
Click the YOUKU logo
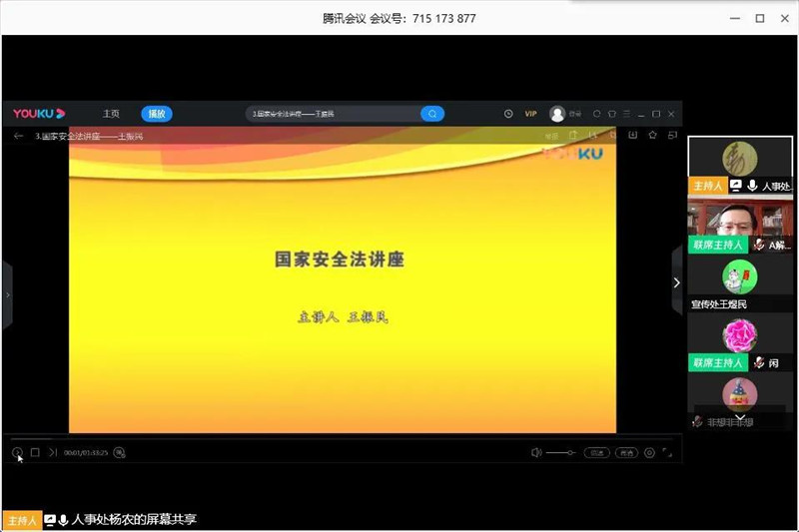[39, 114]
